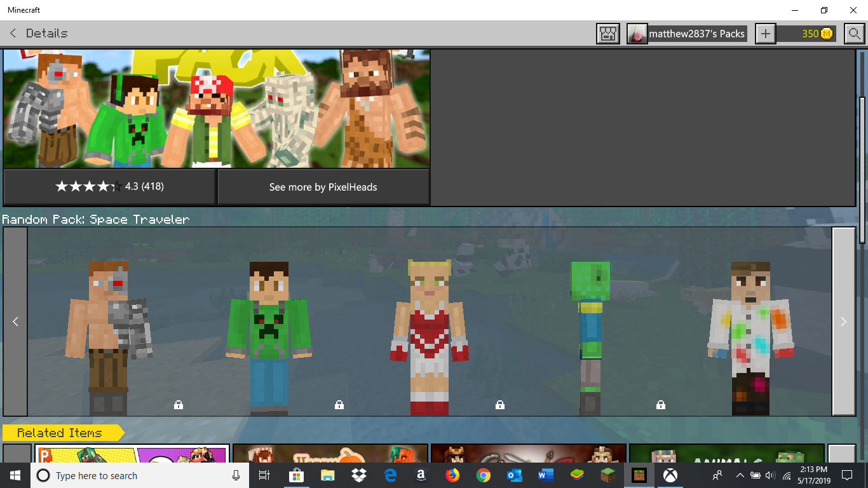868x488 pixels.
Task: Click the plus icon to add Minecoins
Action: coord(766,34)
